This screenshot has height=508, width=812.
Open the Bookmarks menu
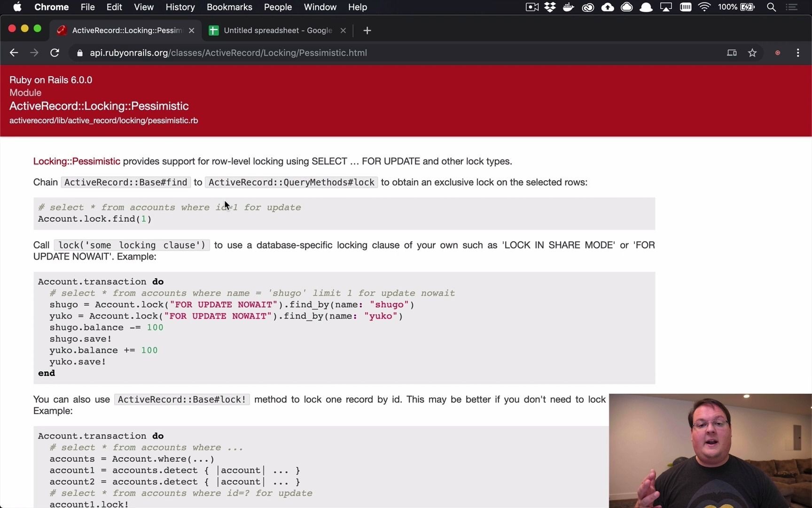[229, 7]
